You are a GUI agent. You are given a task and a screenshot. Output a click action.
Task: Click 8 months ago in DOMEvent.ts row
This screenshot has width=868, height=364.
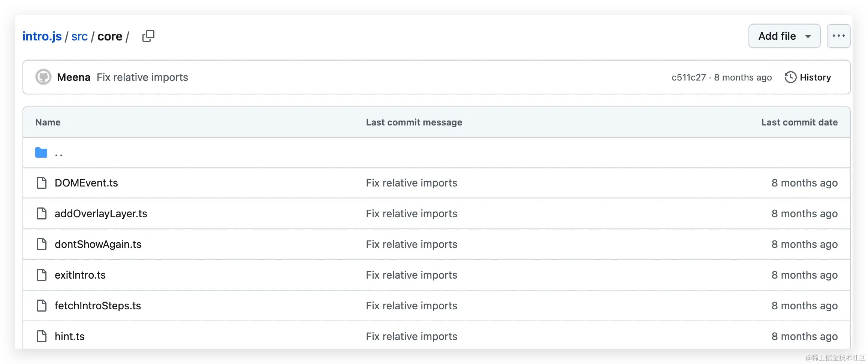point(804,183)
